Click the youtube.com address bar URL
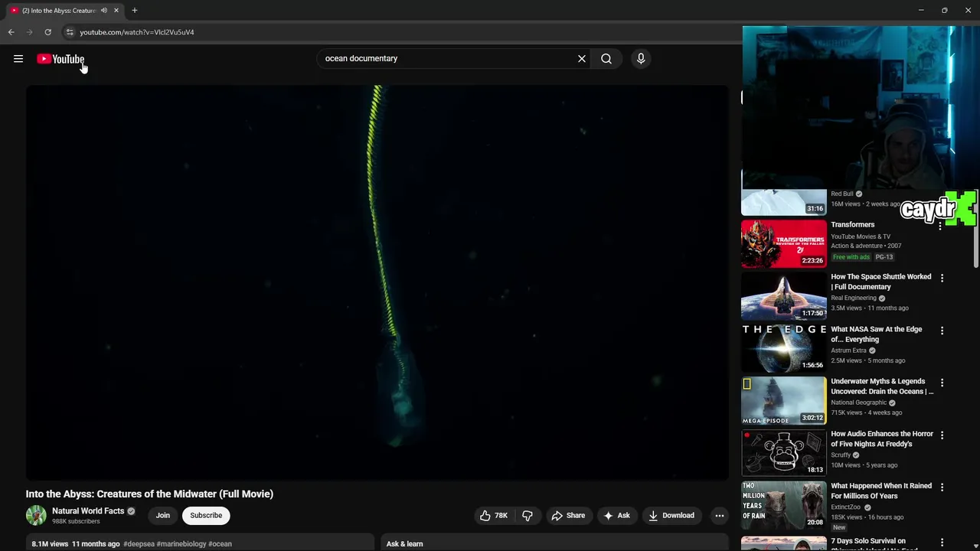Viewport: 980px width, 551px height. coord(137,32)
